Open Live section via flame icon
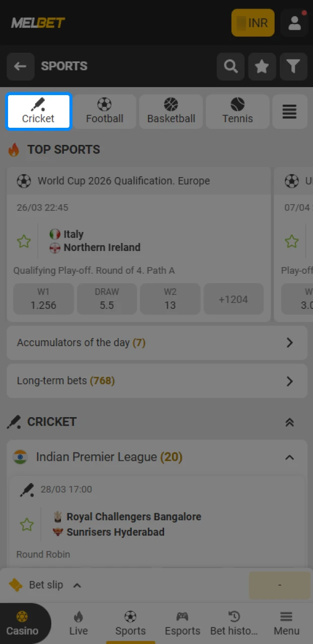313x644 pixels. 79,622
